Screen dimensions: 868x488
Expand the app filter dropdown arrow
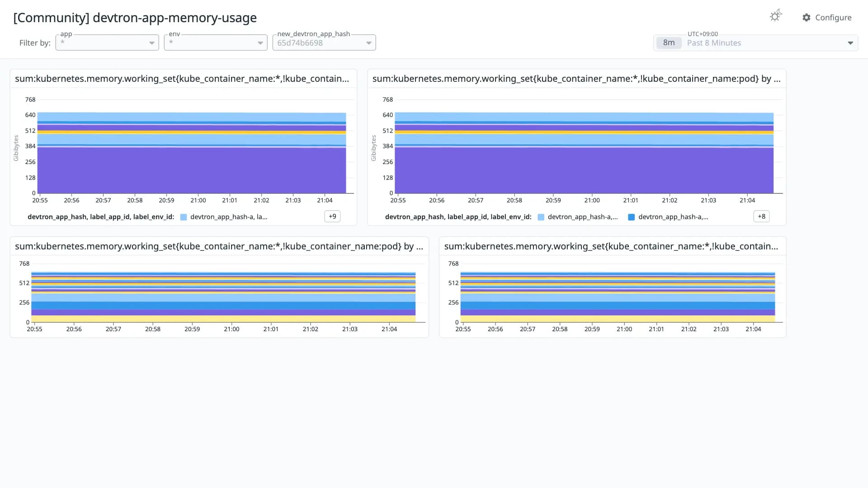click(152, 43)
